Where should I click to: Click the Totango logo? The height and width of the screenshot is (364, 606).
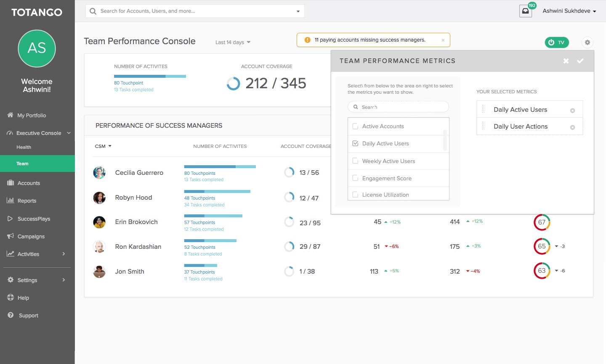37,12
